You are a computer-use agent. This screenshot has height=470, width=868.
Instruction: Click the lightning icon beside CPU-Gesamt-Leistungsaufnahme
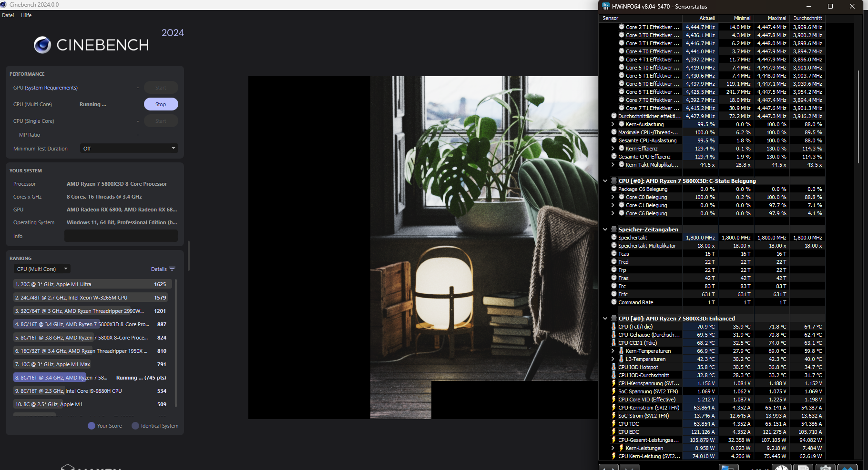[x=613, y=440]
